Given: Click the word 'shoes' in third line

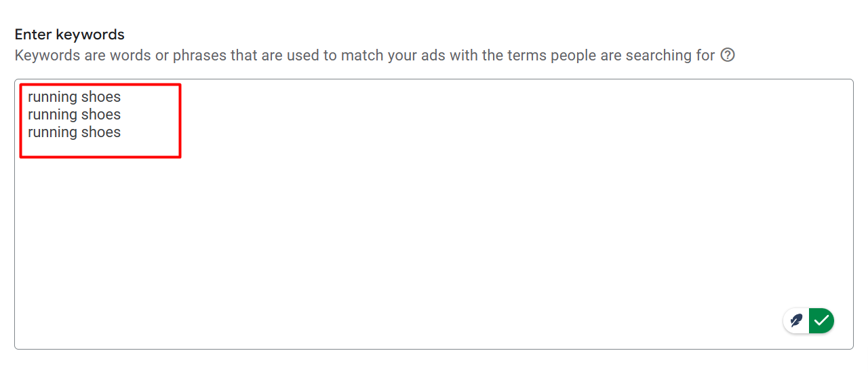Looking at the screenshot, I should (100, 132).
